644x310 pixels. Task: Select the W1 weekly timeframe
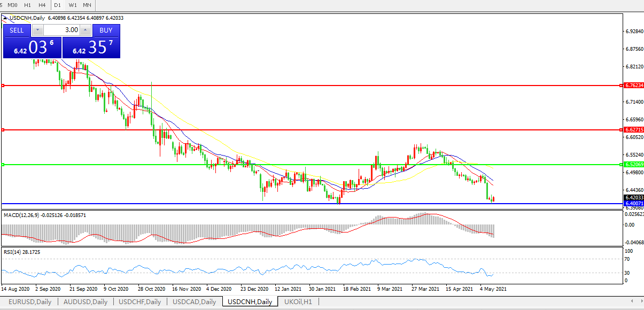pos(73,5)
